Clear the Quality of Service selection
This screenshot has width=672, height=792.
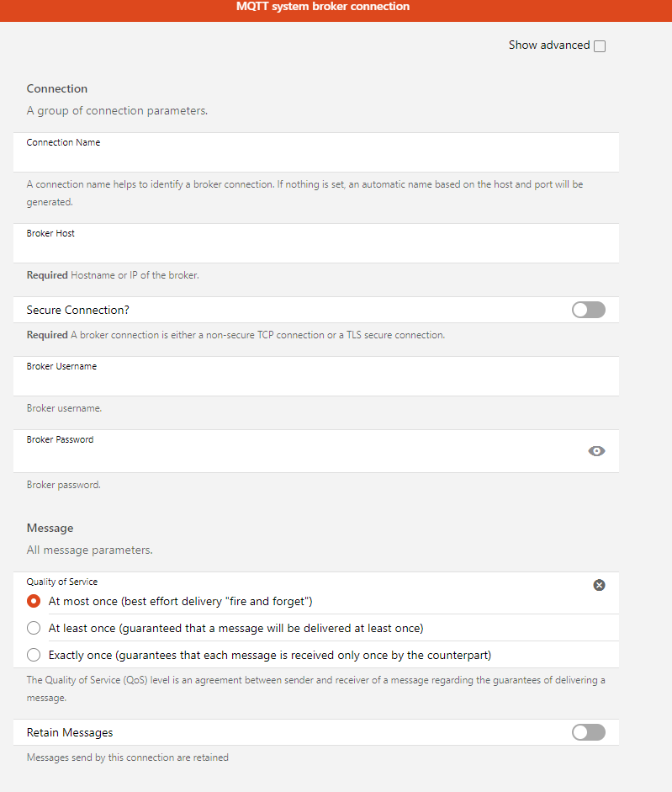(x=599, y=585)
